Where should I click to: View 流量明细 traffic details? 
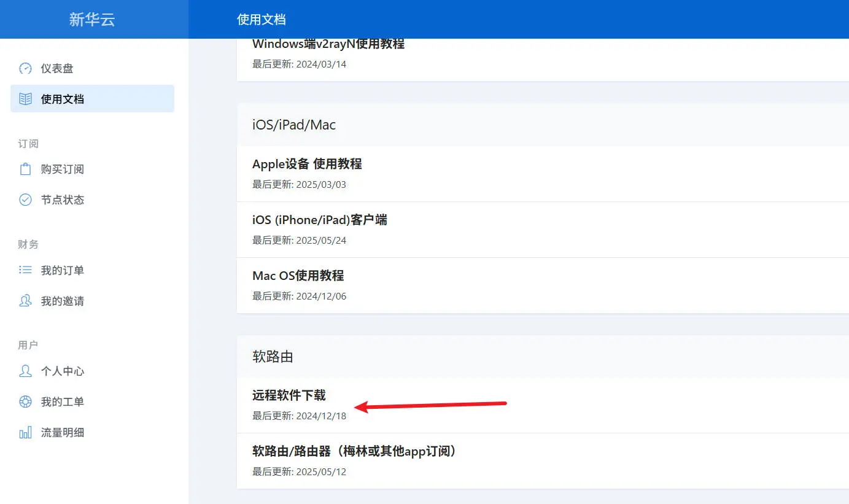point(92,432)
